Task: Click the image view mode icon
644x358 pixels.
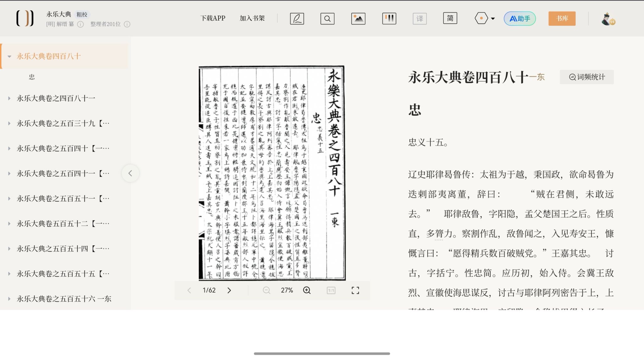Action: pos(358,19)
